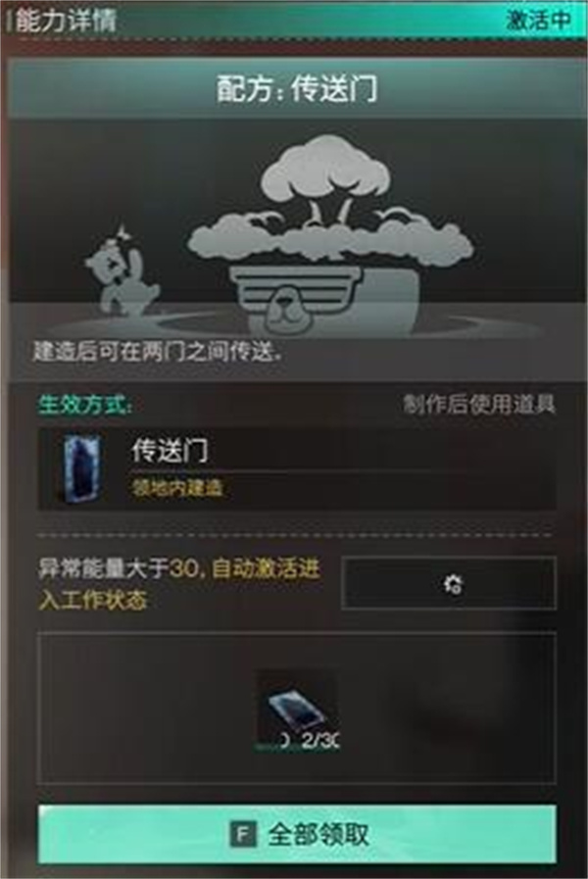Click the 生效方式 green label
This screenshot has height=879, width=588.
85,404
